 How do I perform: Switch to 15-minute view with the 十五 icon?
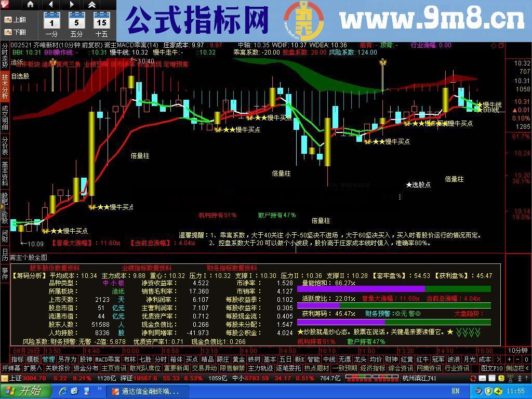pyautogui.click(x=102, y=21)
